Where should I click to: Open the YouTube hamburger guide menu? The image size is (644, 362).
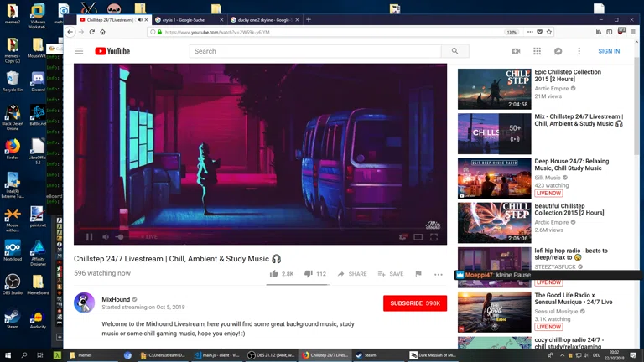click(79, 51)
